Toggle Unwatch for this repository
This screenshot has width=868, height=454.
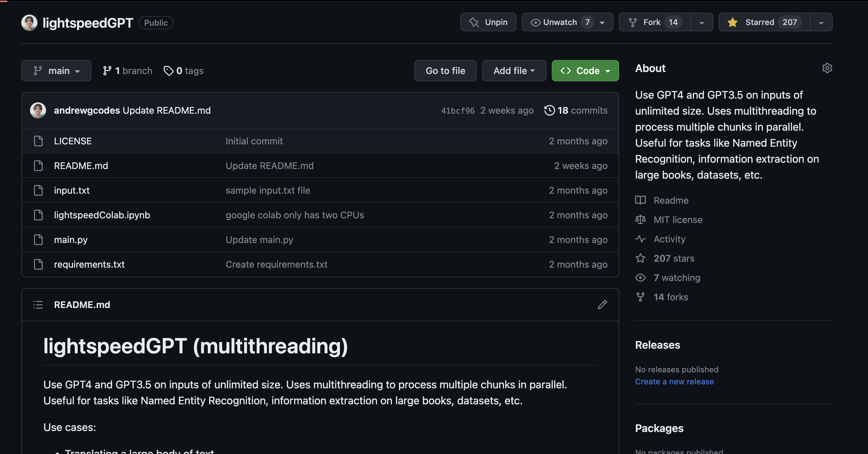tap(561, 22)
